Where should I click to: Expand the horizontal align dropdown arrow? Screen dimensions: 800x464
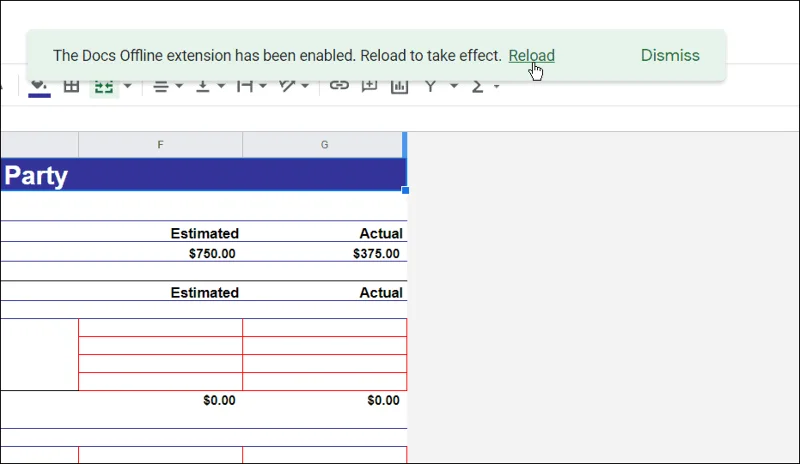pos(179,86)
